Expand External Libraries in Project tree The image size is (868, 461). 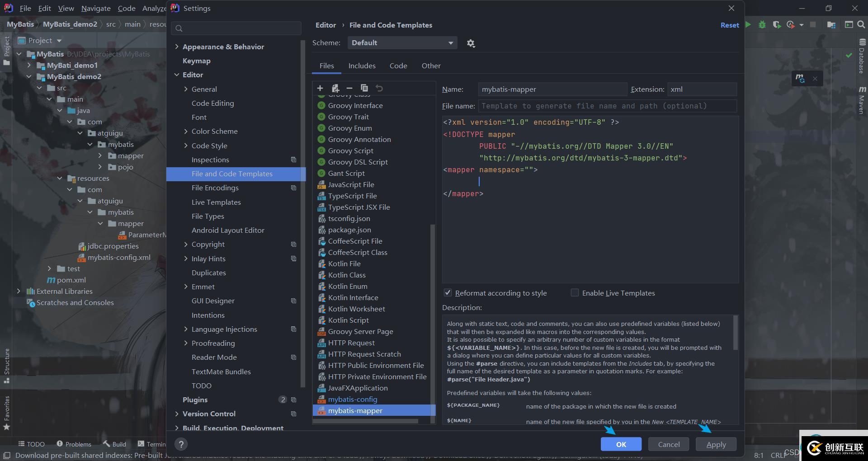click(x=19, y=291)
